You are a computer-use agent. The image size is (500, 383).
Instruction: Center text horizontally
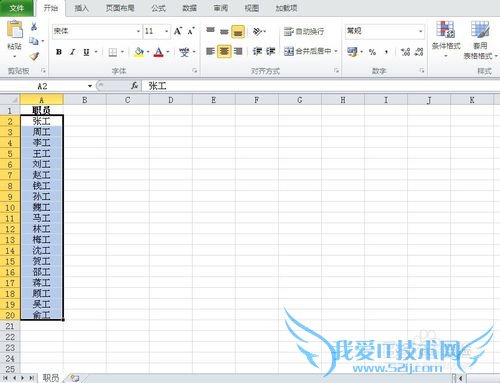coord(224,51)
